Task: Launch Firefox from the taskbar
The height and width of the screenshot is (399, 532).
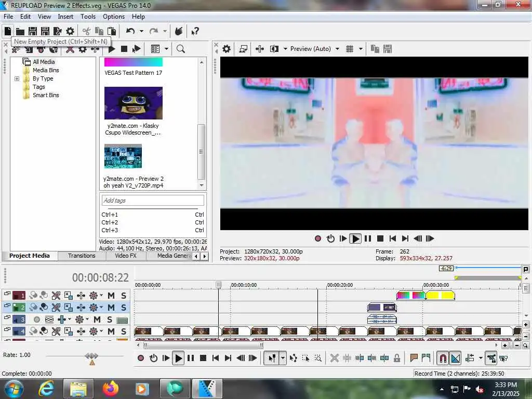Action: pyautogui.click(x=111, y=389)
